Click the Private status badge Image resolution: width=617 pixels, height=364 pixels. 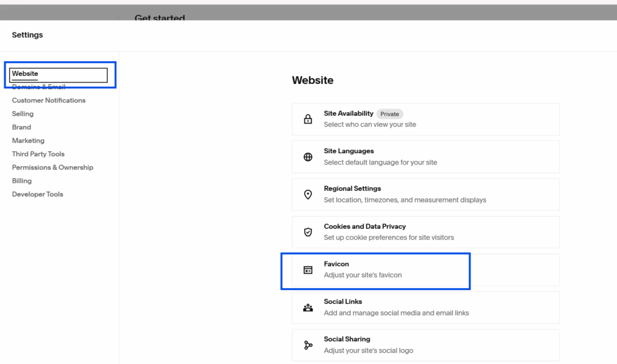[390, 114]
